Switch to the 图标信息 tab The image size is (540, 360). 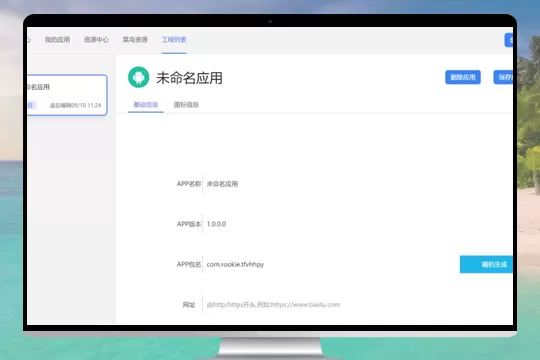coord(186,105)
